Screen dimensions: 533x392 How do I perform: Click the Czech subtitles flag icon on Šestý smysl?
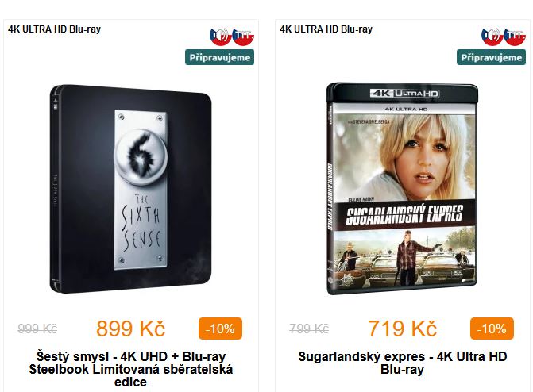point(243,37)
